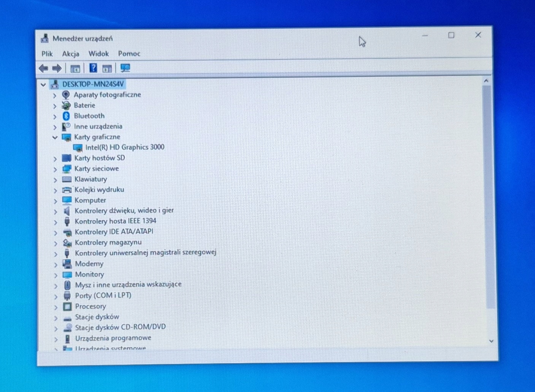The height and width of the screenshot is (392, 535).
Task: Click the Back arrow toolbar icon
Action: (43, 68)
